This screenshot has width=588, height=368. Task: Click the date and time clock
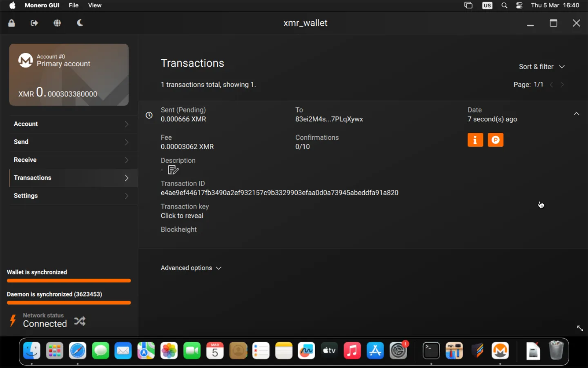coord(555,5)
